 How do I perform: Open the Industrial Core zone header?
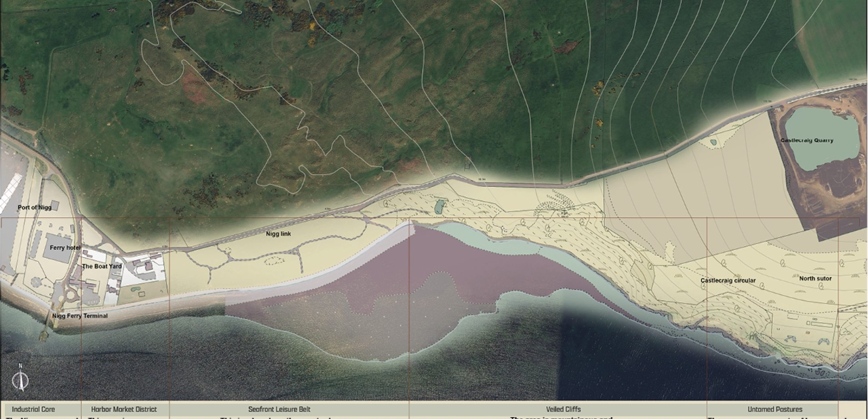[33, 409]
